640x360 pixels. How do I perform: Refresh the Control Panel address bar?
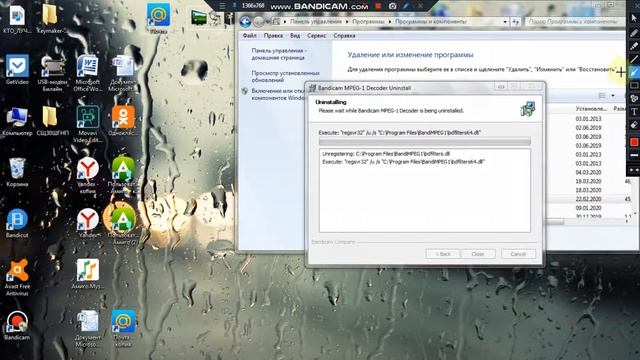pyautogui.click(x=516, y=22)
